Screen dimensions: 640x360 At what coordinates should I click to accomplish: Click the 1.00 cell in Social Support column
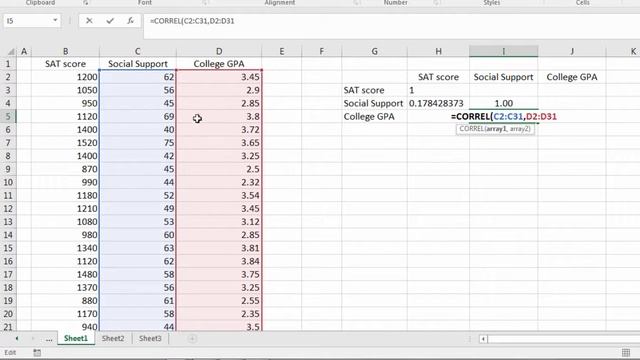(x=504, y=103)
